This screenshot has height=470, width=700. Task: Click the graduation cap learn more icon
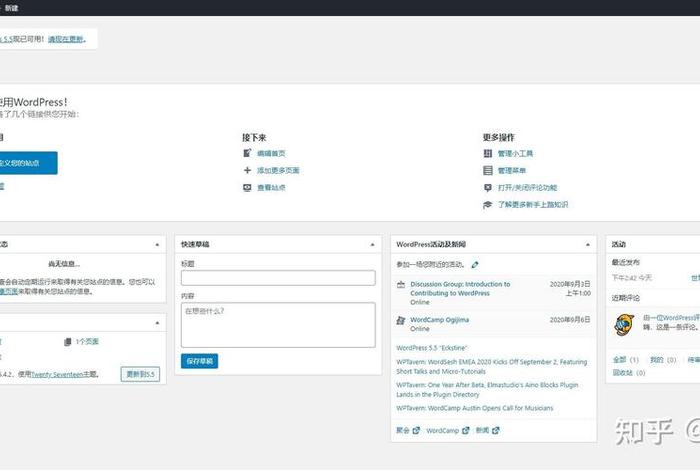tap(488, 204)
